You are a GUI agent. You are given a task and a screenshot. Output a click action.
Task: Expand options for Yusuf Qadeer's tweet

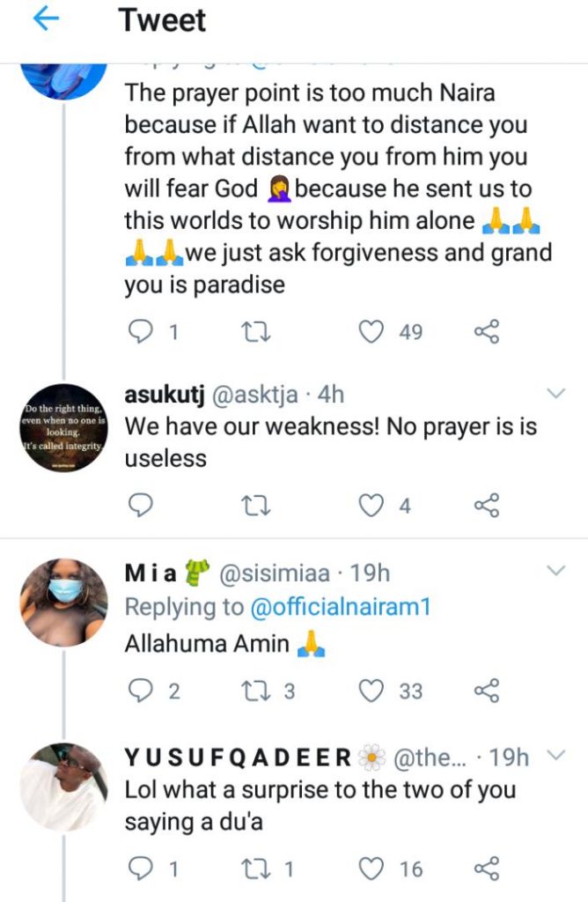click(555, 755)
